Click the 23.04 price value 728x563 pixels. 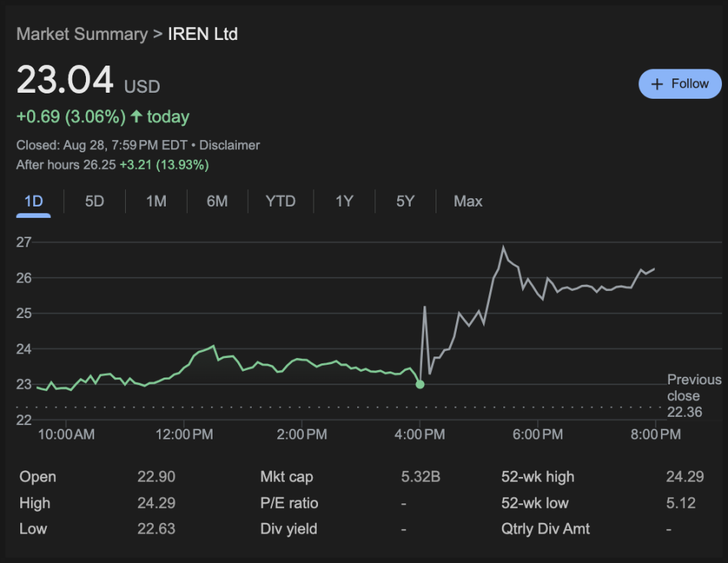coord(65,80)
